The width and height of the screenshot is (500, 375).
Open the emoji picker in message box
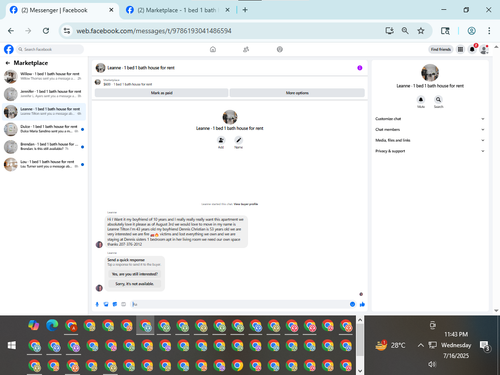point(352,304)
